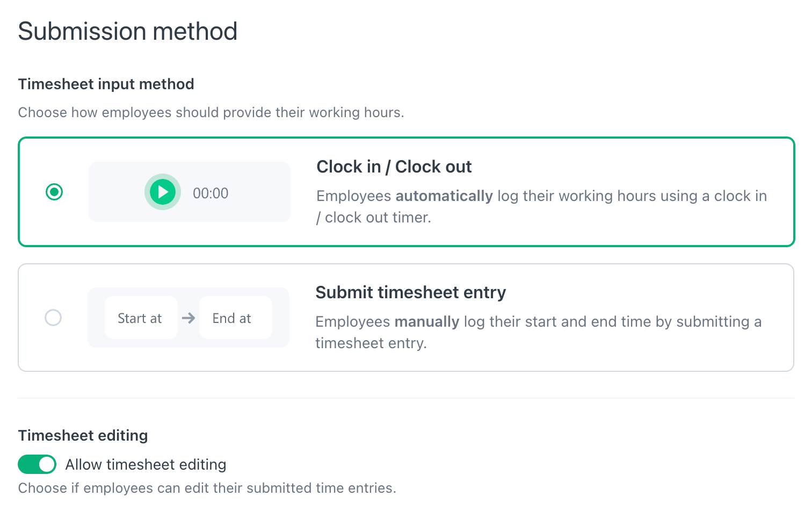Click the Start at End at preview panel

189,318
